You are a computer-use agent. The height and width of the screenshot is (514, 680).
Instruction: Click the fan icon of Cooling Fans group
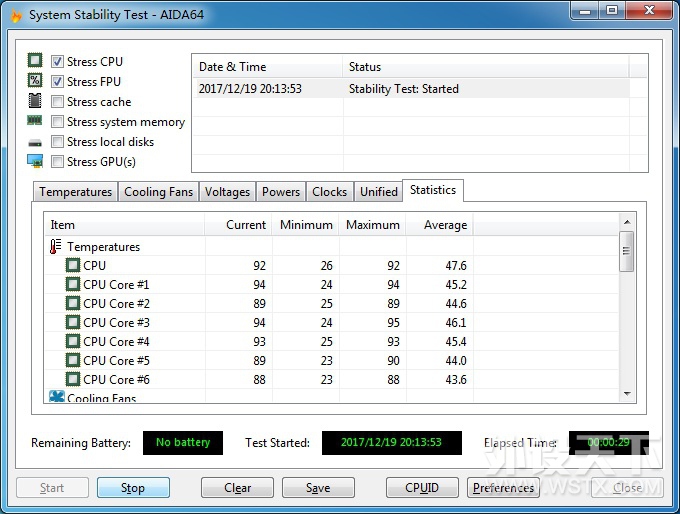(57, 396)
